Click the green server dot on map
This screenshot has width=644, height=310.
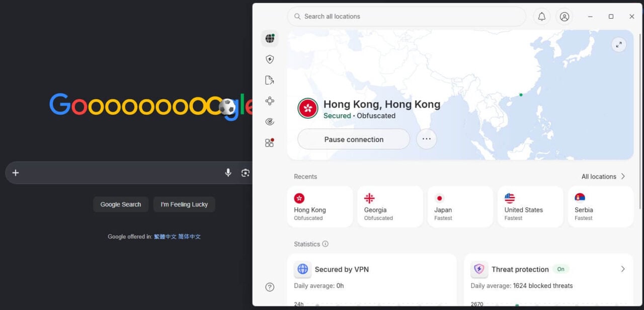(521, 95)
